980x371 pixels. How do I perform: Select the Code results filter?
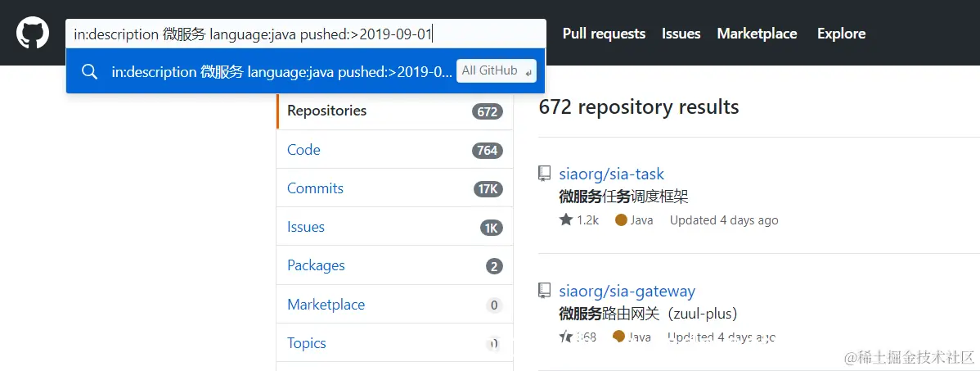[394, 150]
